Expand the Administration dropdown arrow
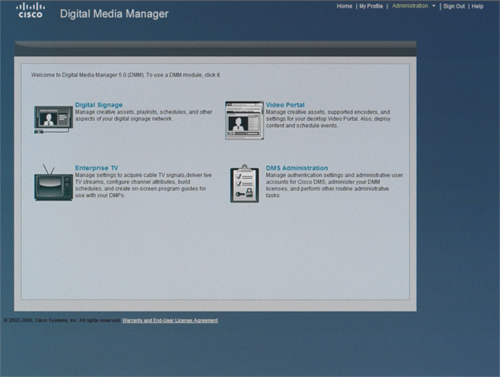The width and height of the screenshot is (500, 377). point(434,6)
